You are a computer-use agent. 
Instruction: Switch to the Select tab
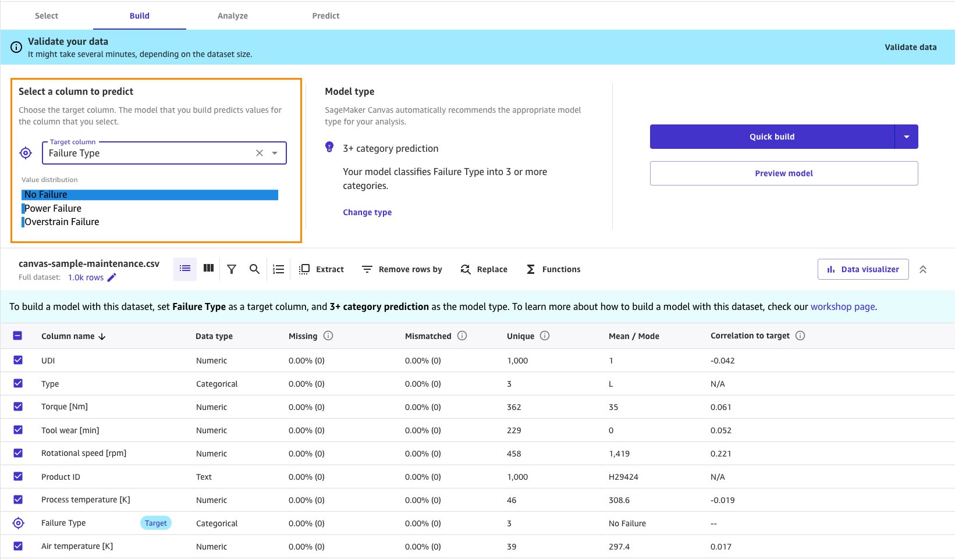[x=47, y=16]
